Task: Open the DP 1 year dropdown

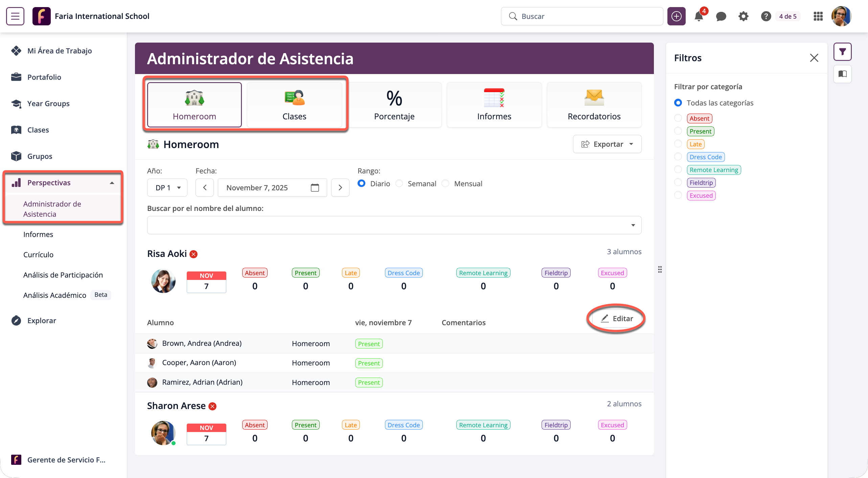Action: coord(167,188)
